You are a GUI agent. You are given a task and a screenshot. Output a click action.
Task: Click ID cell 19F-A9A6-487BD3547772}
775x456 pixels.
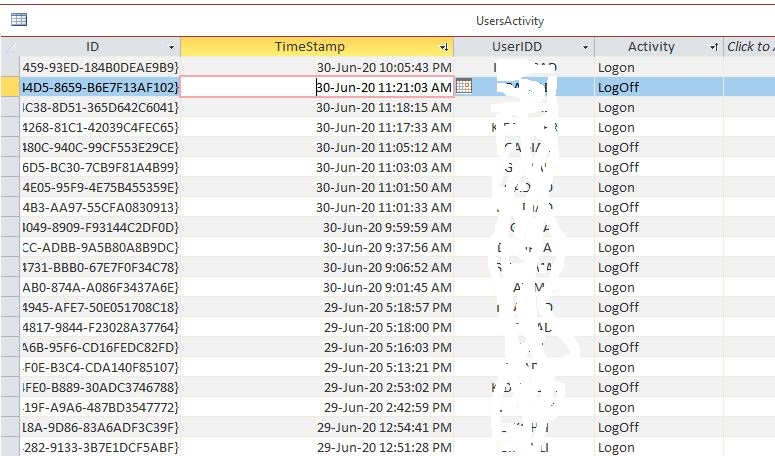tap(100, 407)
